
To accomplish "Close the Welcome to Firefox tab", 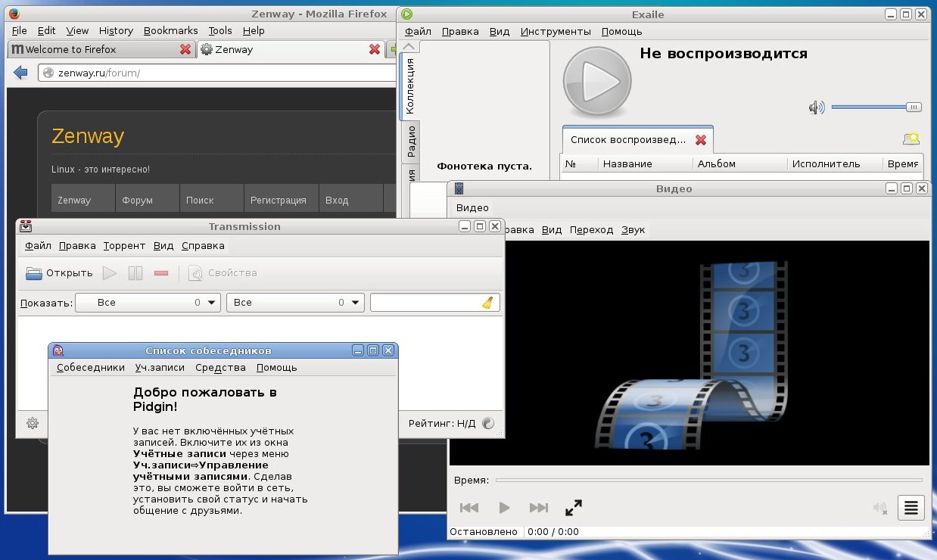I will pos(185,49).
